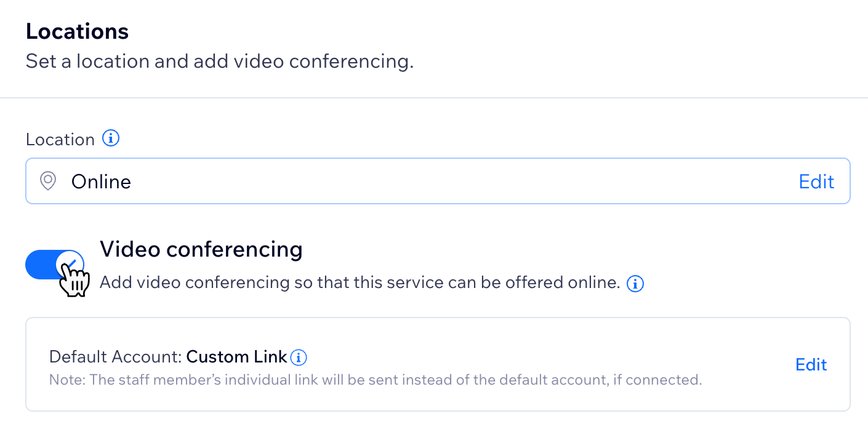The width and height of the screenshot is (868, 432).
Task: Click the circled info icon about offering services online
Action: [635, 283]
